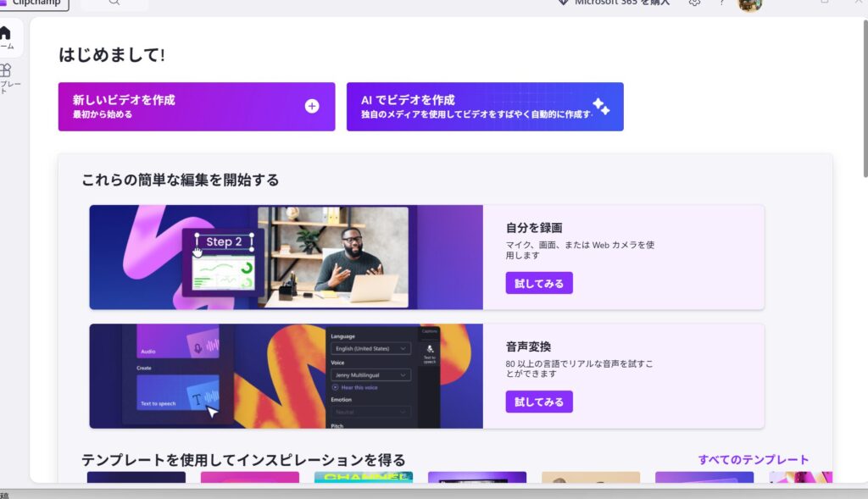This screenshot has height=499, width=868.
Task: Click 試してみる under 自分を録画
Action: [x=538, y=282]
